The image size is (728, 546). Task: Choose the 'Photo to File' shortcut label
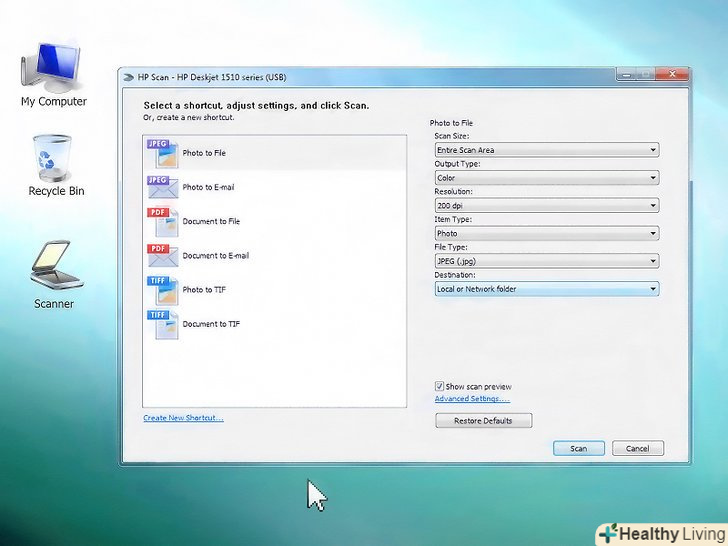[204, 153]
